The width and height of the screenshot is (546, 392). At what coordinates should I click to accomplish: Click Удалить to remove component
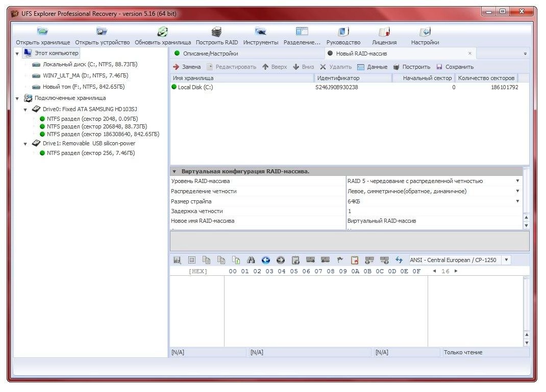(336, 67)
